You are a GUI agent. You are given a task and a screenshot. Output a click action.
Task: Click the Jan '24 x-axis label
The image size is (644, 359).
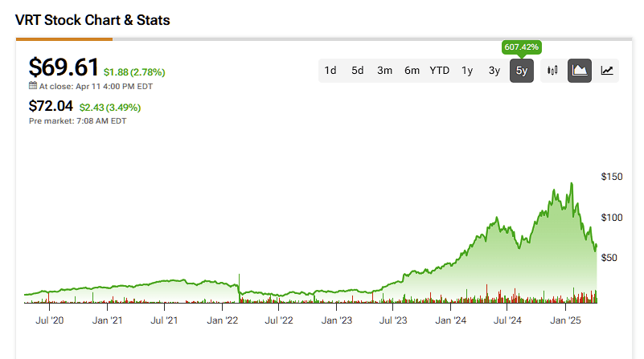(450, 320)
